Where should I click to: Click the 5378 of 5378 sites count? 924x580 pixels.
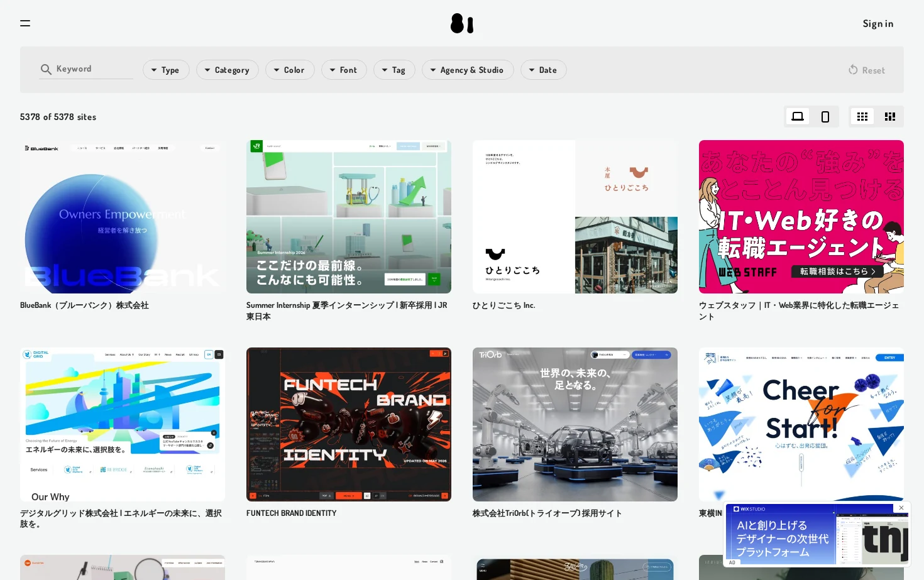pyautogui.click(x=58, y=117)
